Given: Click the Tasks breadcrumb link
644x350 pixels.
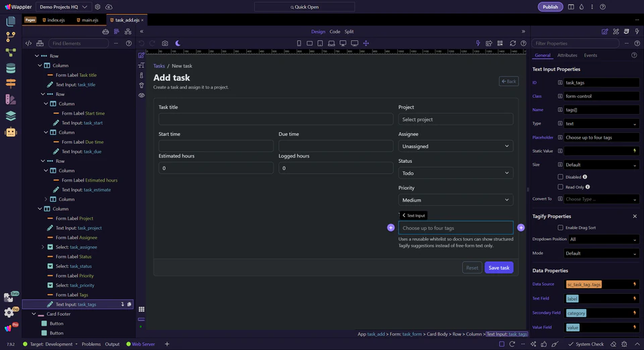Looking at the screenshot, I should [x=159, y=66].
